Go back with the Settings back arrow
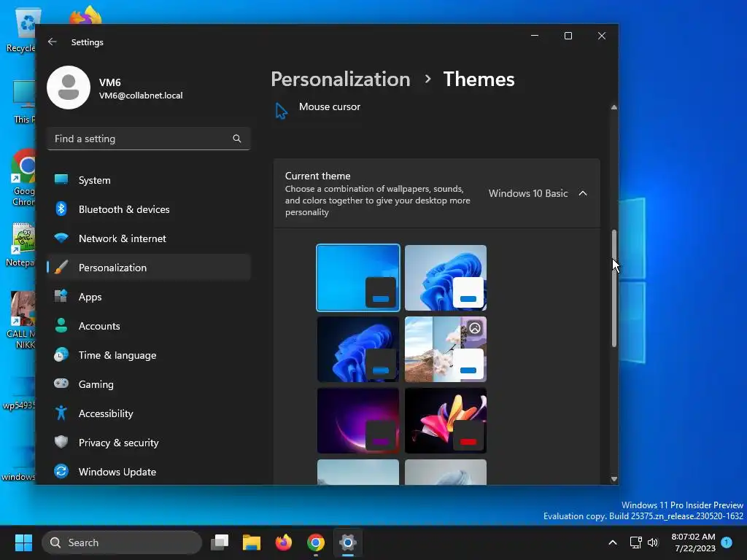Image resolution: width=747 pixels, height=560 pixels. (53, 42)
